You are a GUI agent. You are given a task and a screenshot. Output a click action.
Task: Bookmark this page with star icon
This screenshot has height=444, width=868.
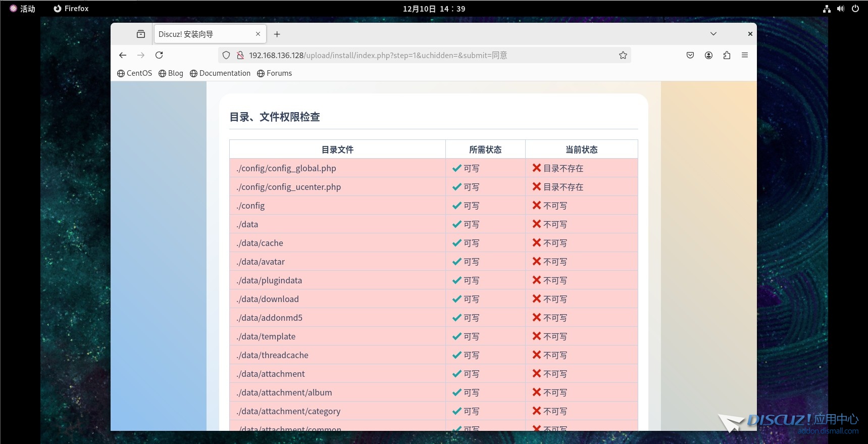point(623,55)
